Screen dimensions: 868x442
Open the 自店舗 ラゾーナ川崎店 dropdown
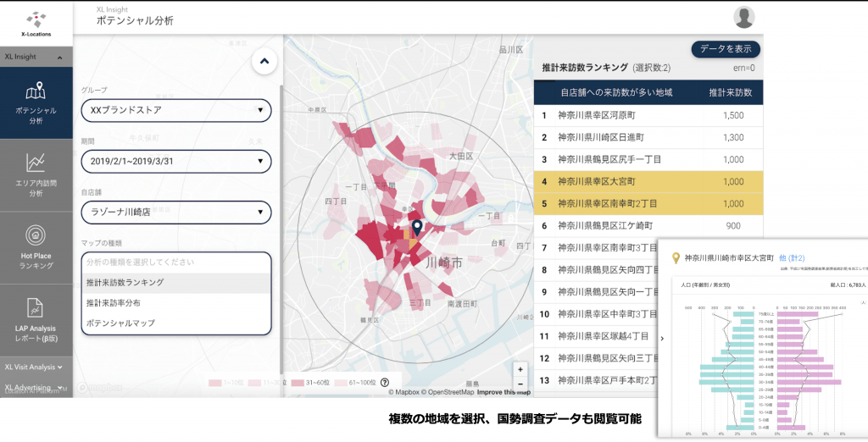176,212
